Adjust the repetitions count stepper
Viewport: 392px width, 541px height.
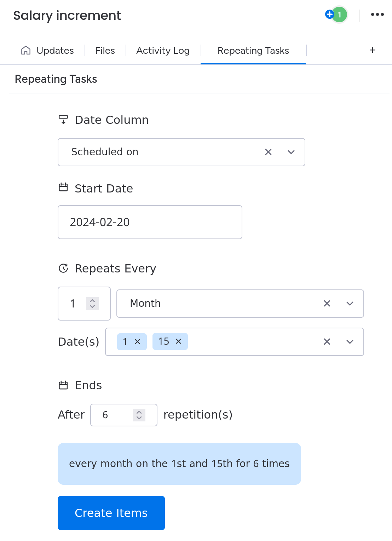coord(139,415)
